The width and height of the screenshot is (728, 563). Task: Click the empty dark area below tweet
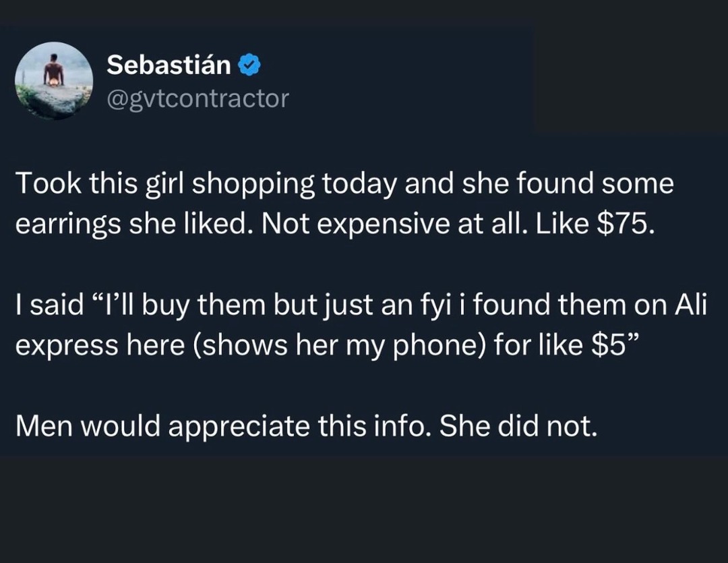click(364, 510)
